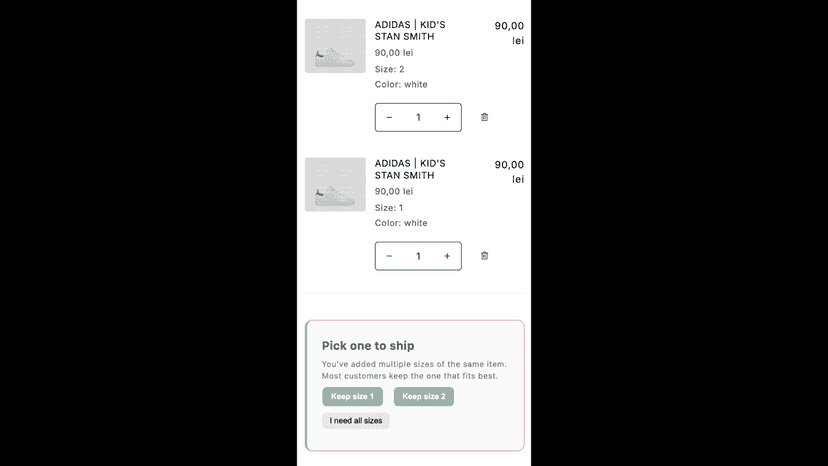Open the Size 1 shoe thumbnail image
The height and width of the screenshot is (466, 828).
[335, 184]
